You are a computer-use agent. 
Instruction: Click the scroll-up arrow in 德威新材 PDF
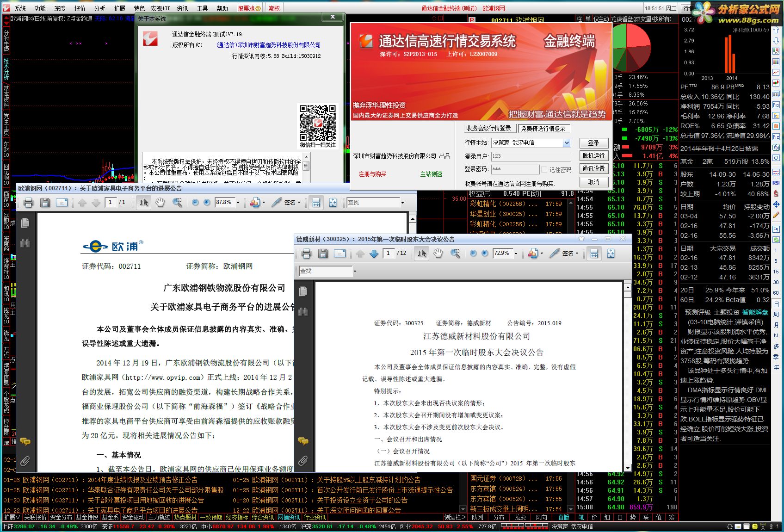point(628,288)
